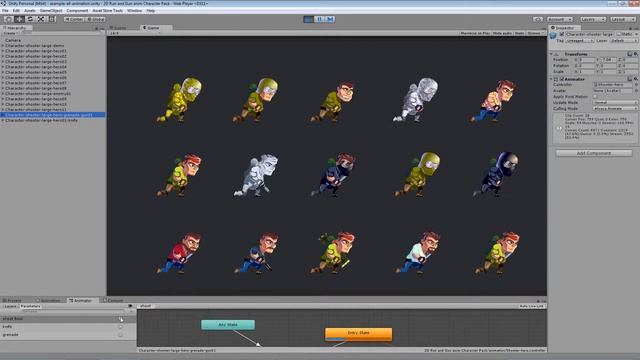Toggle the Static checkbox in Inspector
Image resolution: width=640 pixels, height=360 pixels.
click(x=618, y=35)
